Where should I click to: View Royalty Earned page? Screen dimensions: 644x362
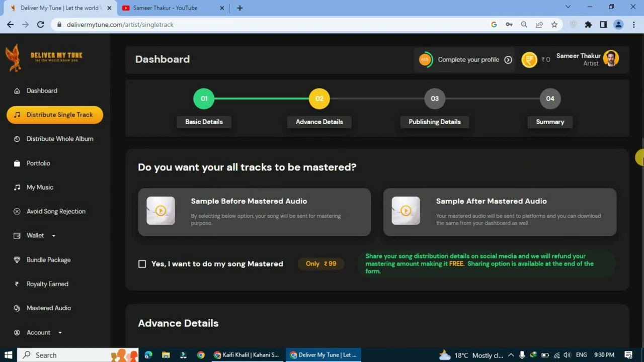47,284
